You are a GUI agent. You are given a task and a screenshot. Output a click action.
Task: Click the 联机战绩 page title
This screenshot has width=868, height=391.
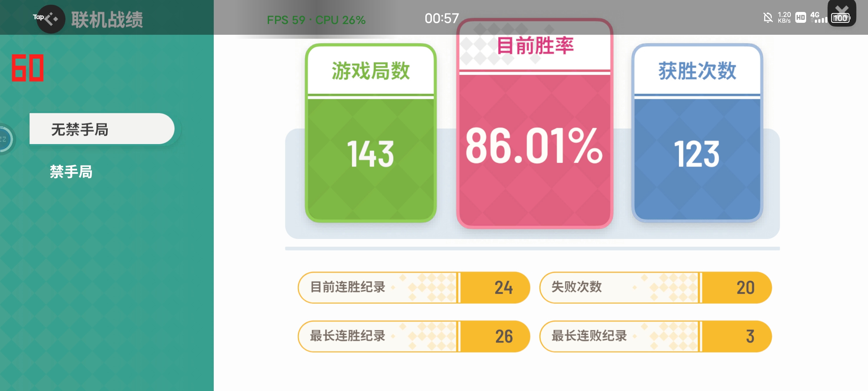coord(107,20)
